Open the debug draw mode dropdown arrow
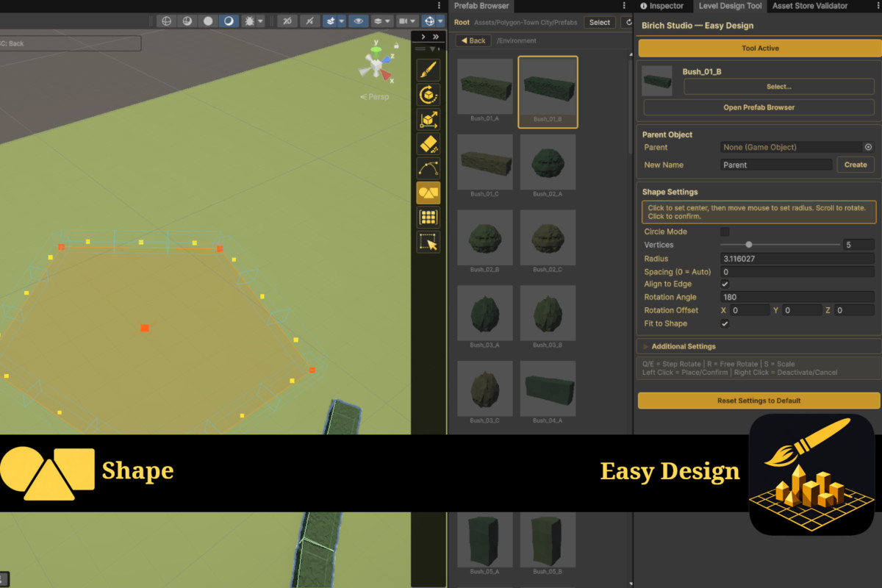This screenshot has width=882, height=588. (261, 21)
